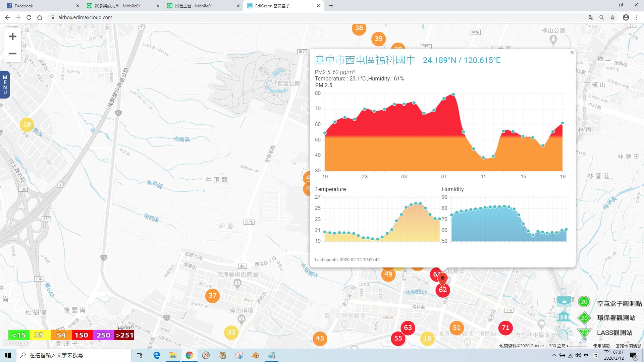Click the red 63 station marker
Screen dimensions: 644x362
(408, 327)
